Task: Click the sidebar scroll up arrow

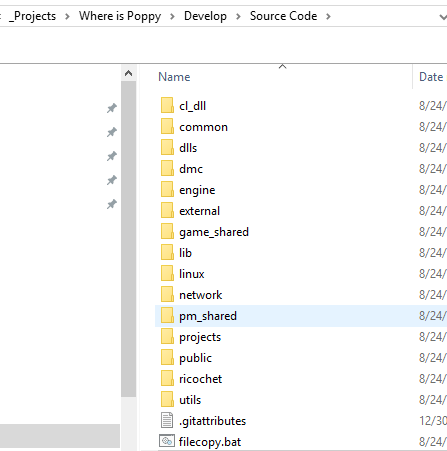Action: 128,73
